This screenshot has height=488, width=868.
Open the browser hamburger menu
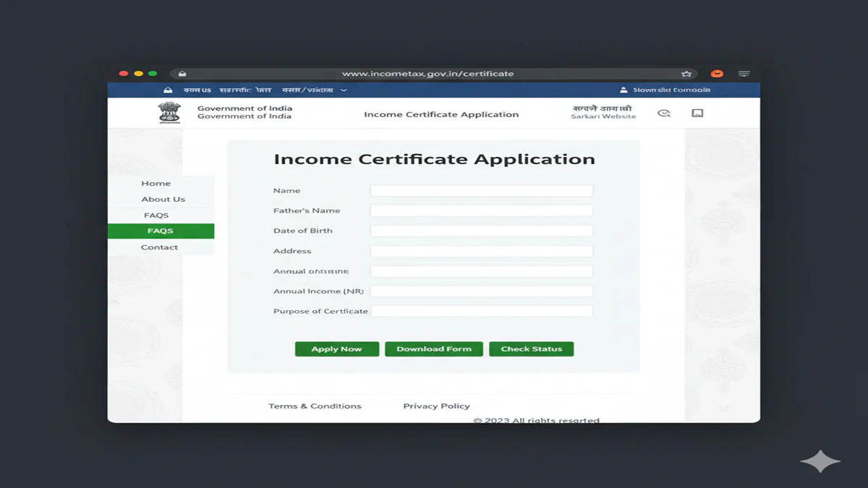click(x=744, y=73)
